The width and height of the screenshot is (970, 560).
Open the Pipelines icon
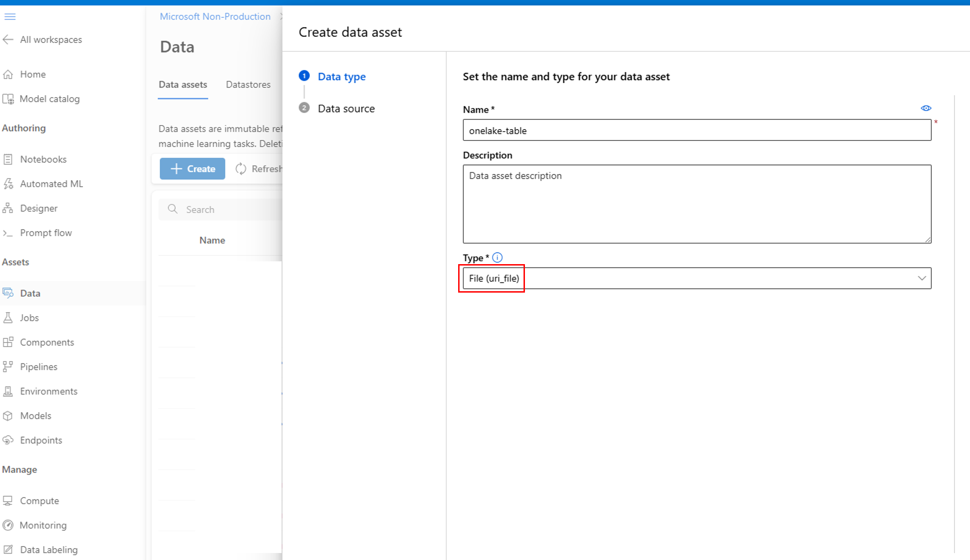tap(8, 367)
